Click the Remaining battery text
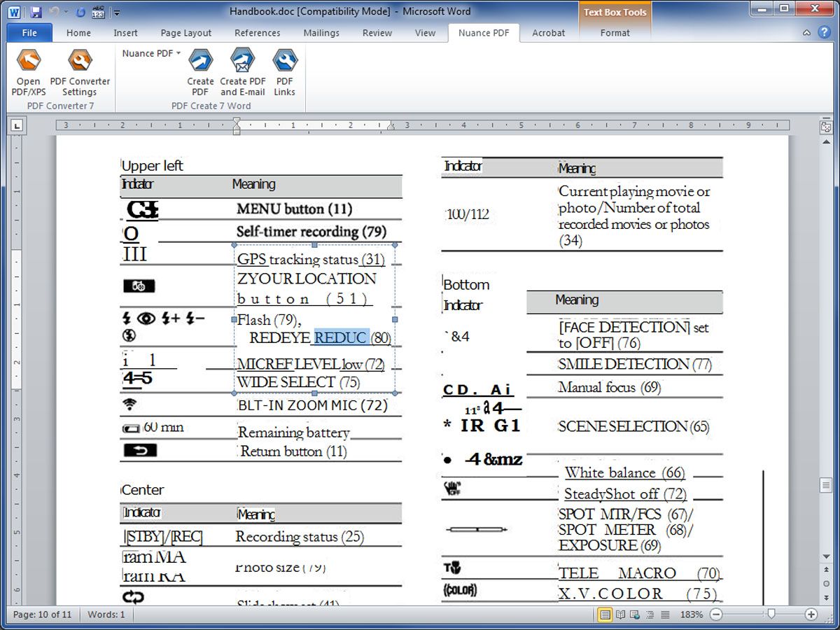This screenshot has width=840, height=630. click(294, 433)
